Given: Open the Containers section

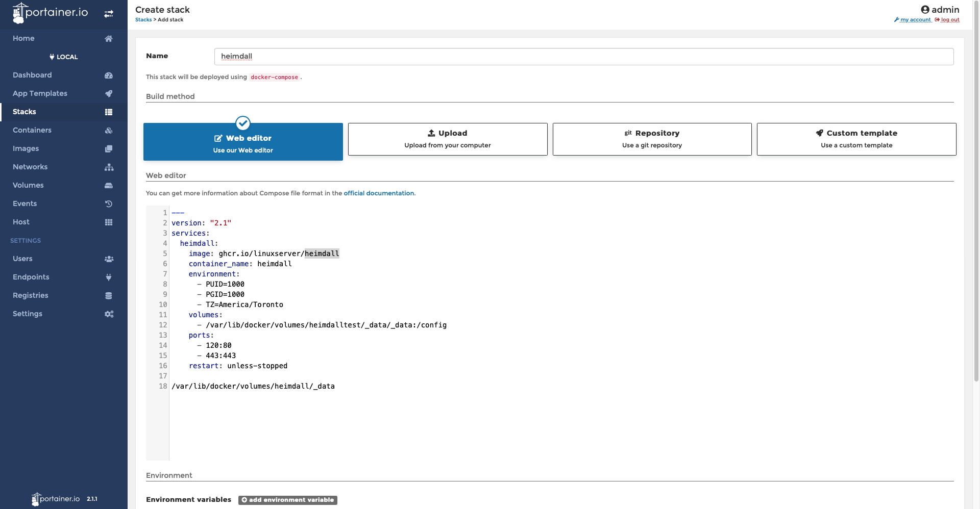Looking at the screenshot, I should pos(64,131).
